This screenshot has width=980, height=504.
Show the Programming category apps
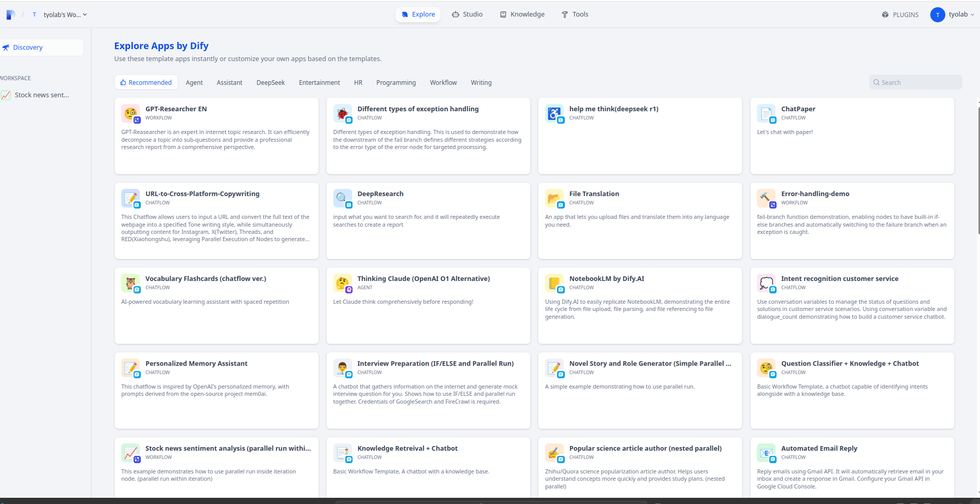[x=396, y=82]
